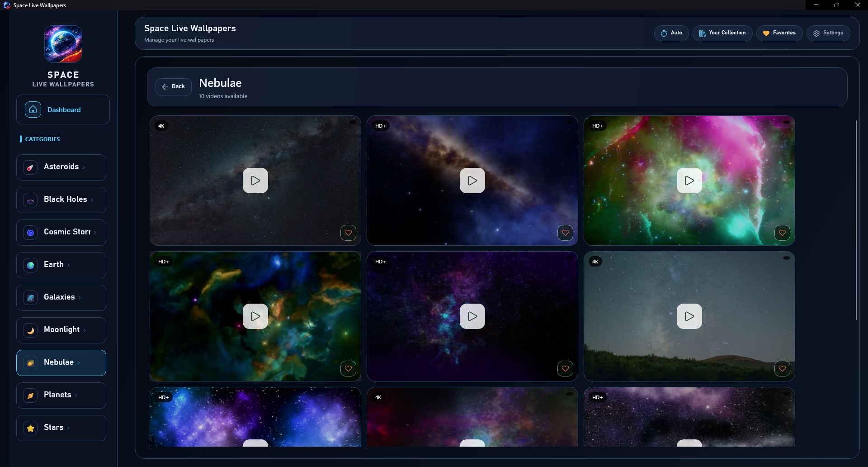868x467 pixels.
Task: Select the Black Holes category icon
Action: click(x=30, y=200)
